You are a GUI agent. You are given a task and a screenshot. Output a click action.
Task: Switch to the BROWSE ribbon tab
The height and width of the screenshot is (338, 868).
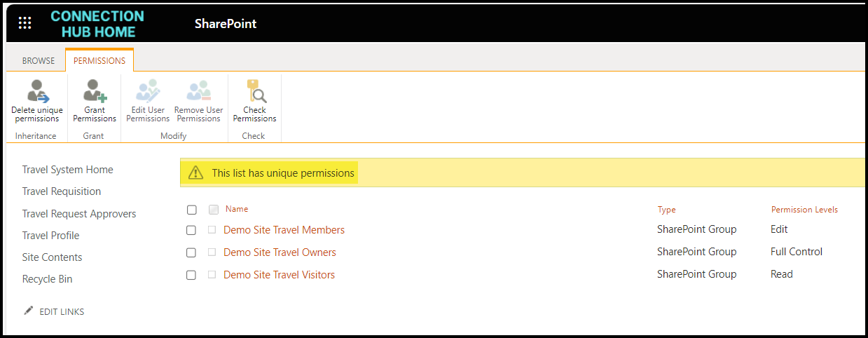[39, 61]
